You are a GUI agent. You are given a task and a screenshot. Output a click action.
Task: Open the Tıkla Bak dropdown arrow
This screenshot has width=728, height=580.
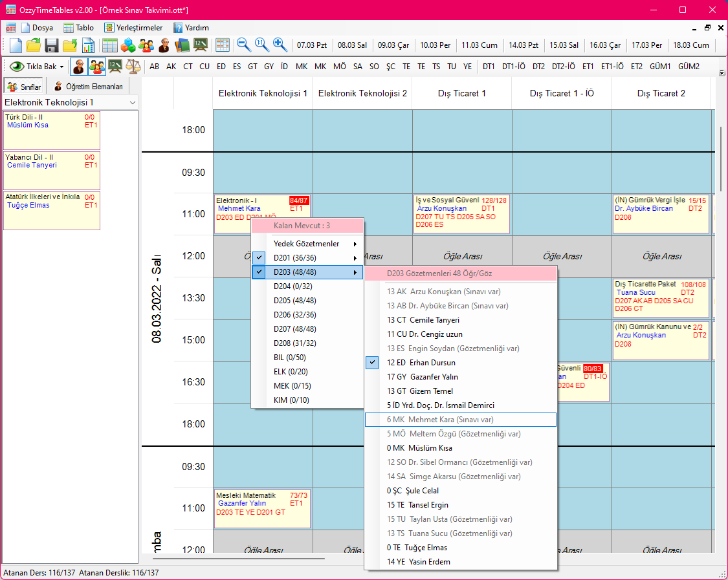tap(62, 67)
